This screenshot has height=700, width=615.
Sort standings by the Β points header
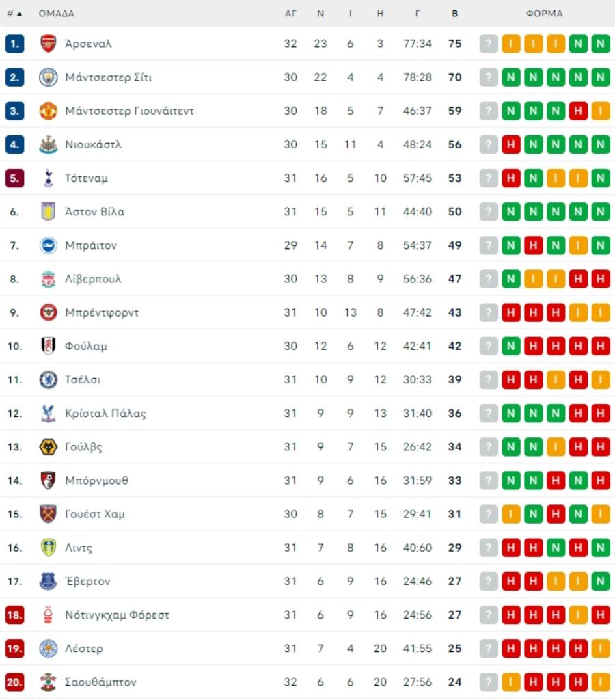[x=455, y=14]
